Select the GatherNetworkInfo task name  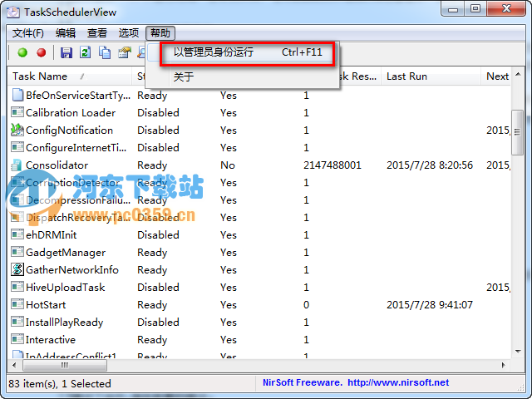pos(72,269)
